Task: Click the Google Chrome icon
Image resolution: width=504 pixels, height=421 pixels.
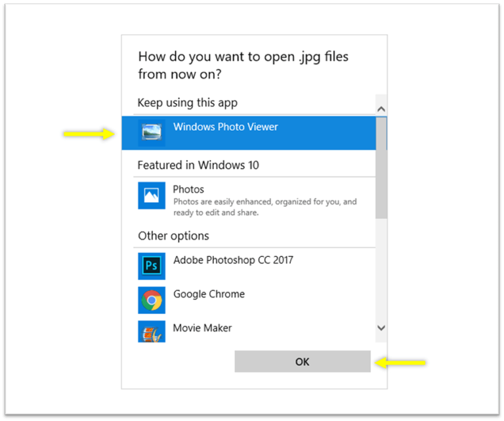Action: pos(152,300)
